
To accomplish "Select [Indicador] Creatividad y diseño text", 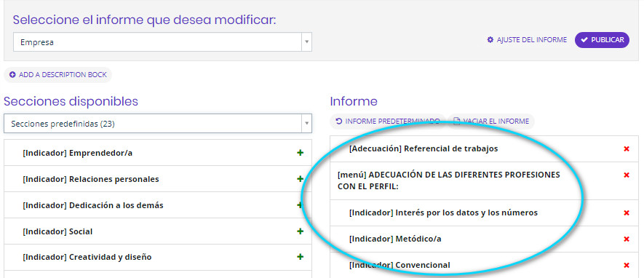I will (x=87, y=258).
